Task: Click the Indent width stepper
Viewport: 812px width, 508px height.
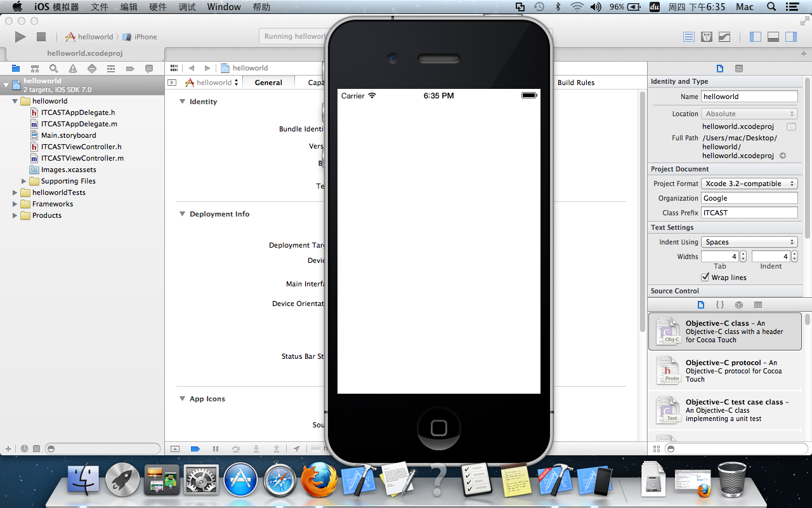Action: click(x=794, y=257)
